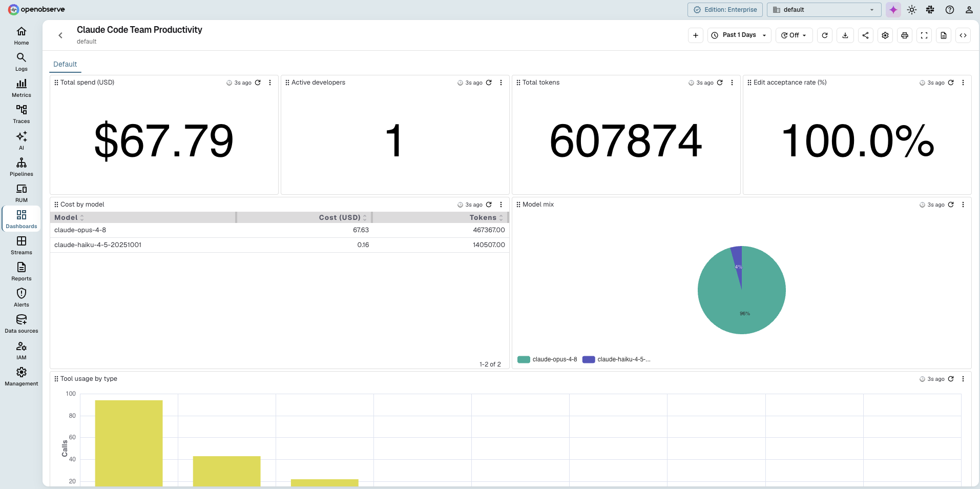The image size is (980, 489).
Task: Open Tool usage by type options menu
Action: click(x=963, y=379)
